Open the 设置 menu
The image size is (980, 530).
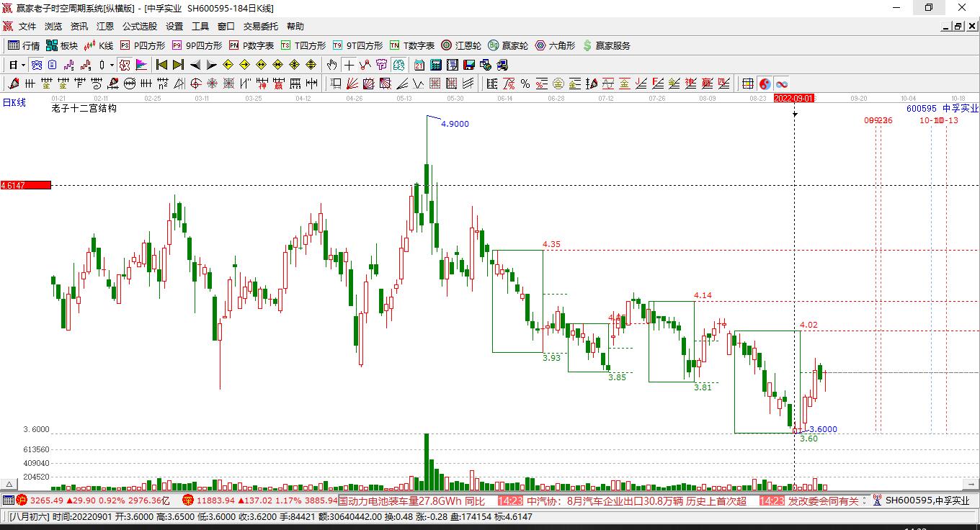click(174, 27)
